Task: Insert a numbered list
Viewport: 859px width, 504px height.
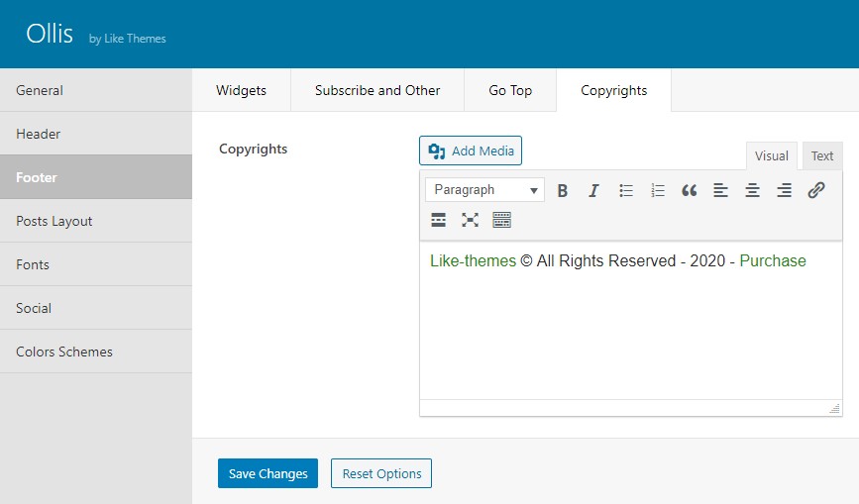Action: tap(658, 190)
